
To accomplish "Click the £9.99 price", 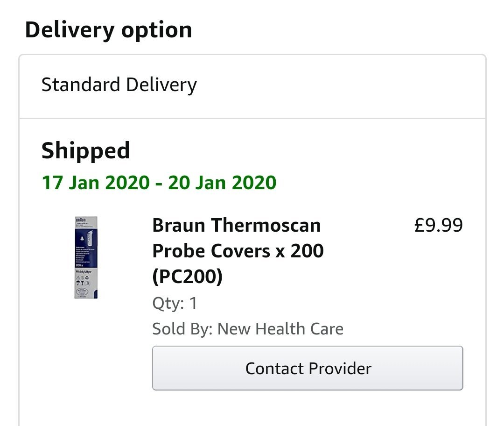I will (438, 226).
